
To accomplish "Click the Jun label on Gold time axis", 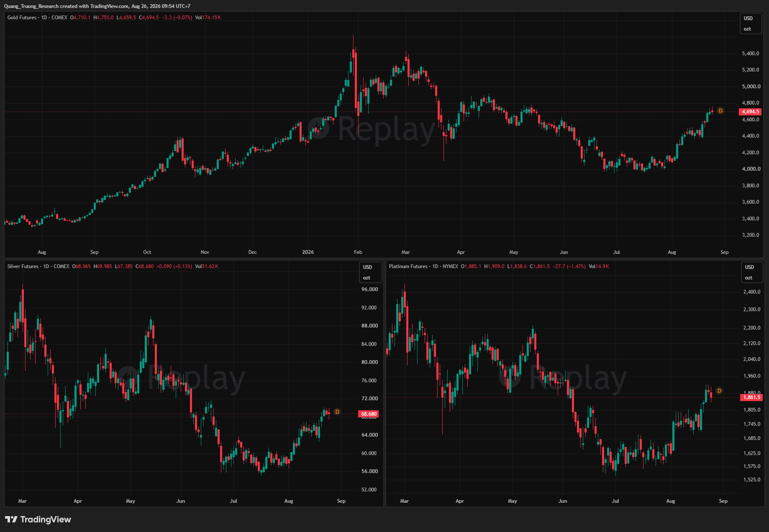I will (564, 252).
